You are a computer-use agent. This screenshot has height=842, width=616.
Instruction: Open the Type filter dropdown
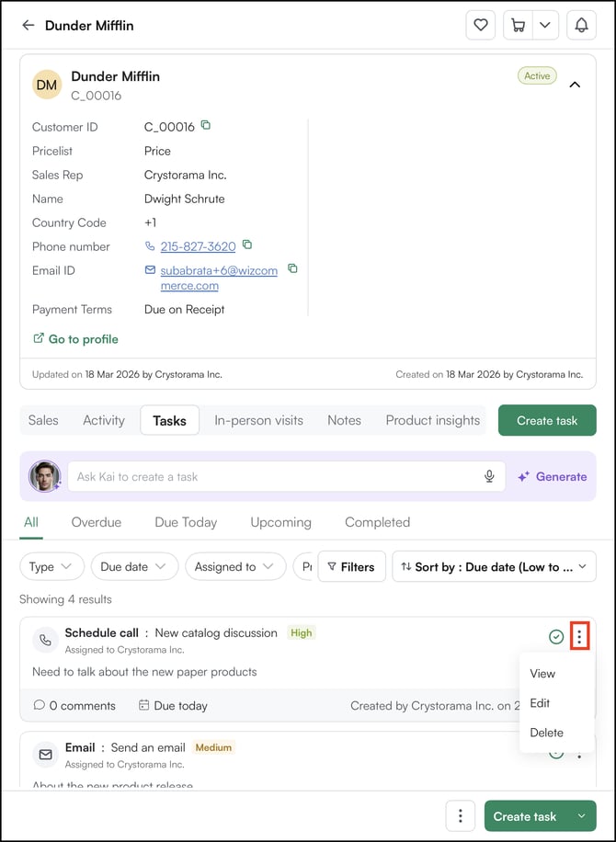coord(51,566)
